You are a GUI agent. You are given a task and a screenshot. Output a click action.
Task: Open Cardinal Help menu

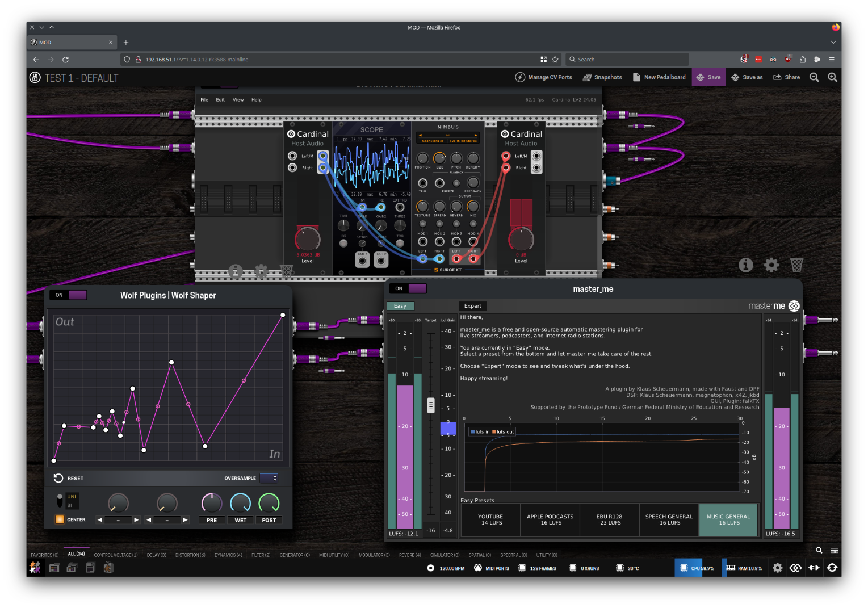click(x=257, y=100)
